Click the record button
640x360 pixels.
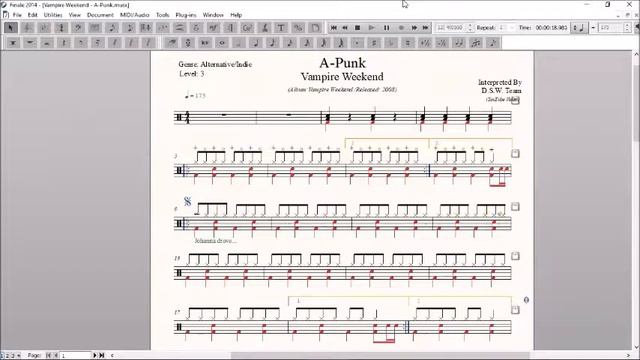tap(401, 28)
